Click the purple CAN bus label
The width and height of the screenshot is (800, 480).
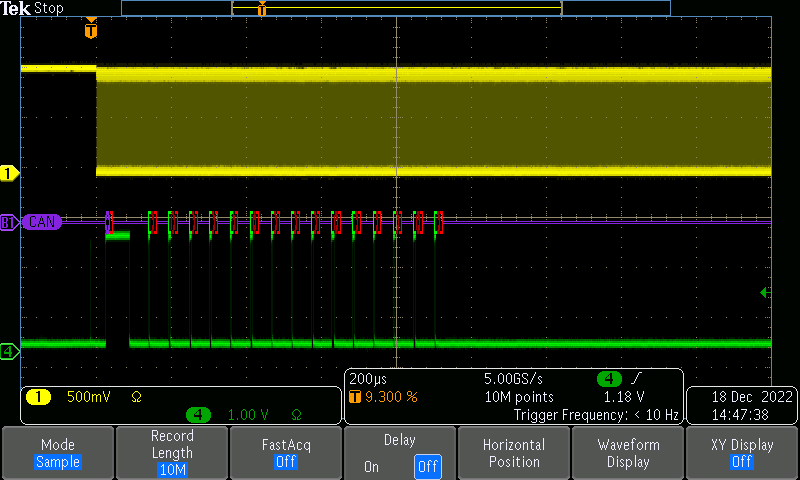click(41, 222)
